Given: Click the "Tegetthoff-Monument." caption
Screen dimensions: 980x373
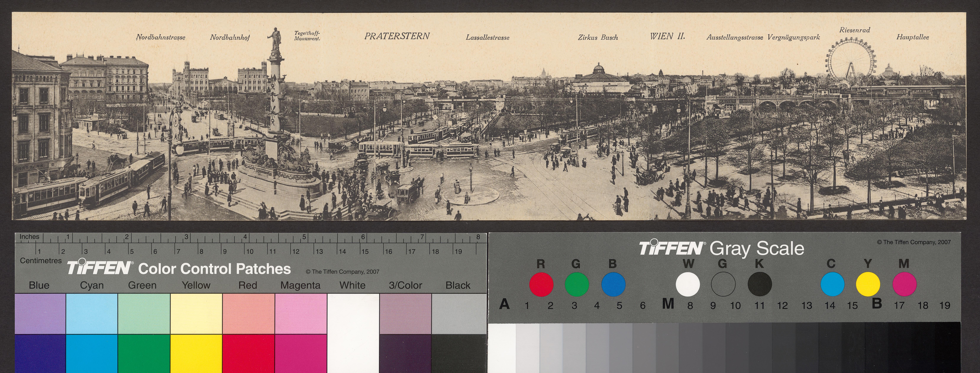Looking at the screenshot, I should coord(307,36).
